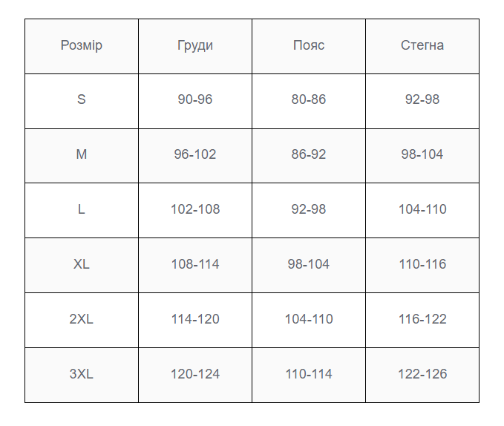Click the 80-86 waist value
Image resolution: width=504 pixels, height=426 pixels.
(x=309, y=99)
